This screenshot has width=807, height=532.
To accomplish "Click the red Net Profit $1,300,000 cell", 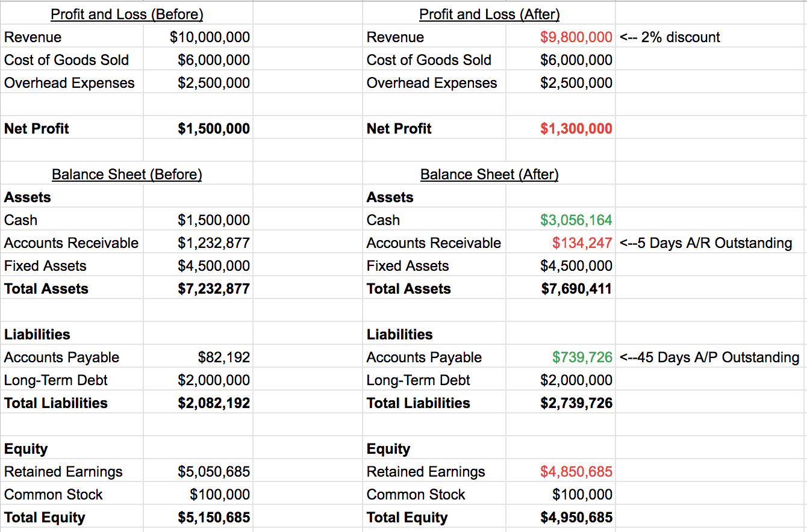I will coord(576,129).
